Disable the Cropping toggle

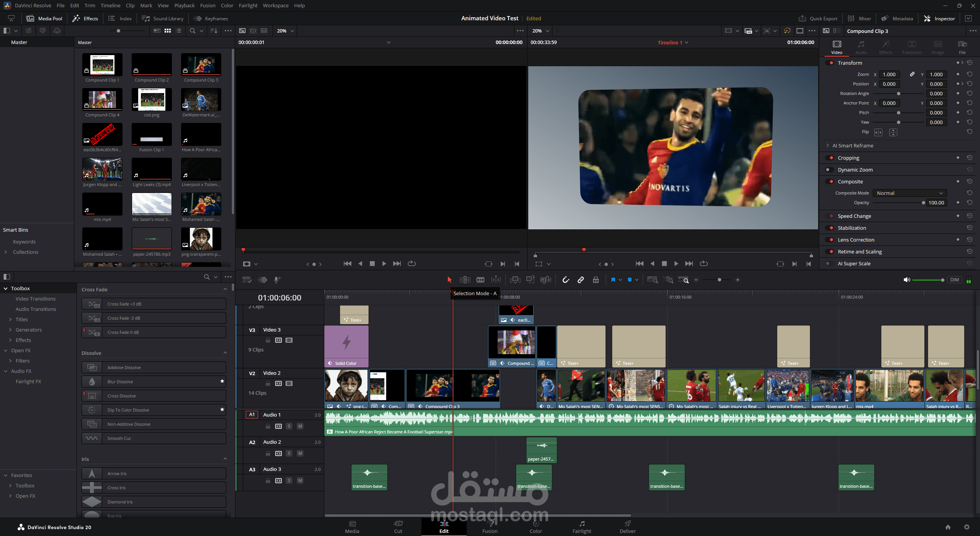coord(830,158)
